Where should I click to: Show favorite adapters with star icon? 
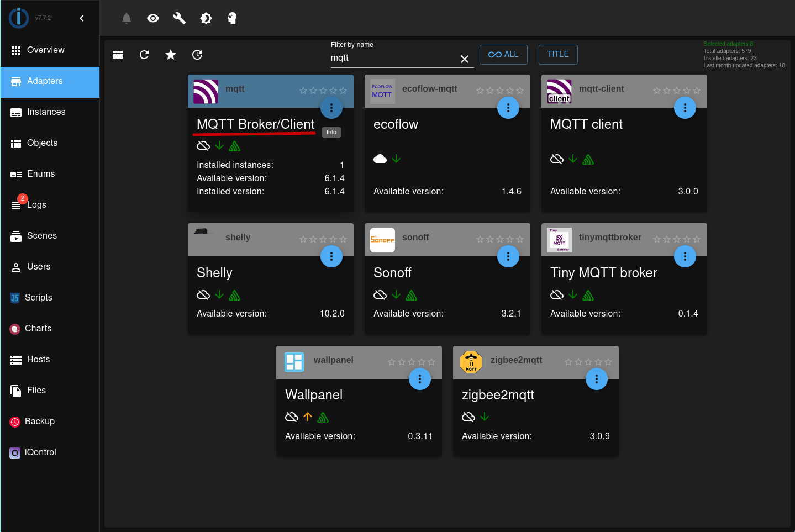coord(171,55)
